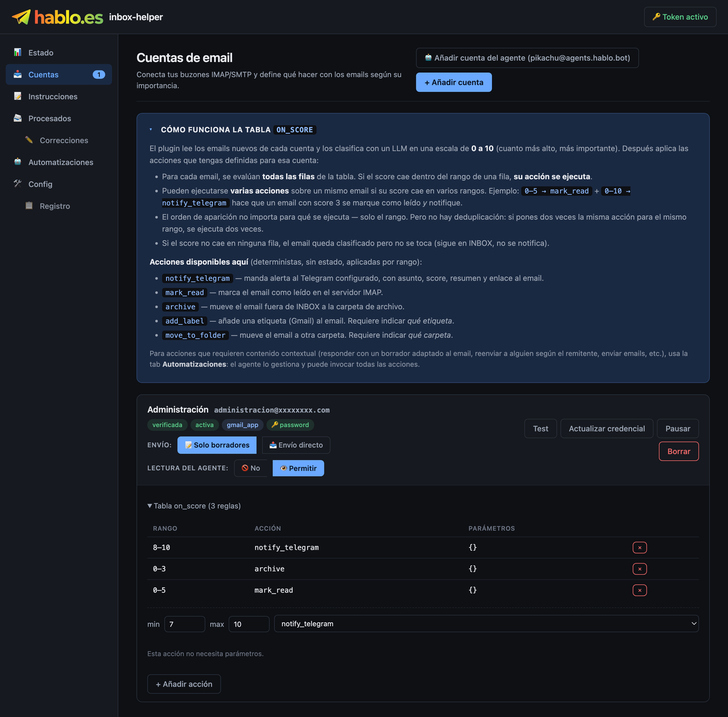Open the Estado section

[x=59, y=52]
